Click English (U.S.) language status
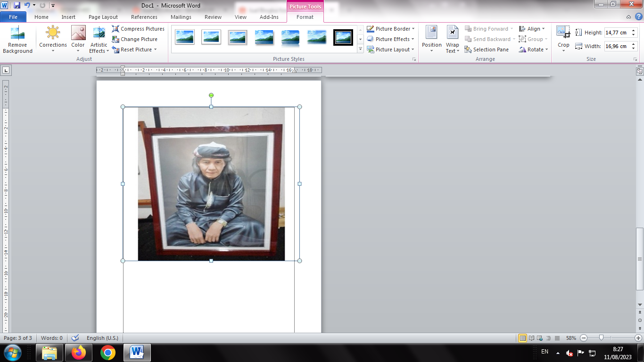This screenshot has width=644, height=362. tap(102, 338)
